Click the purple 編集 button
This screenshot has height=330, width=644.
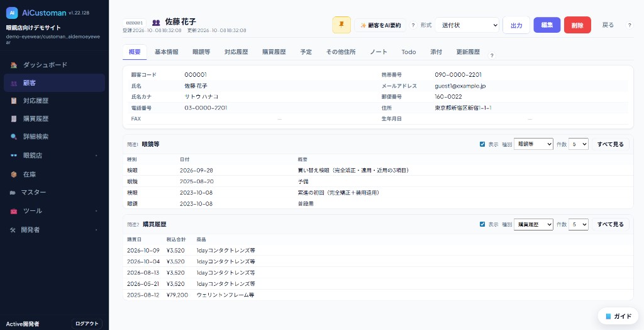coord(547,25)
